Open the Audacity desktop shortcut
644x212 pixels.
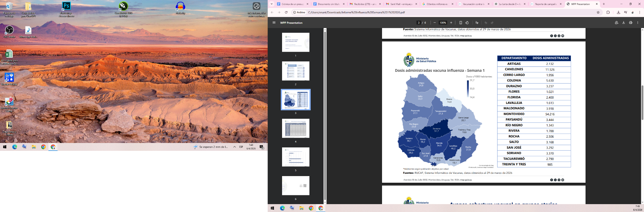pos(180,8)
